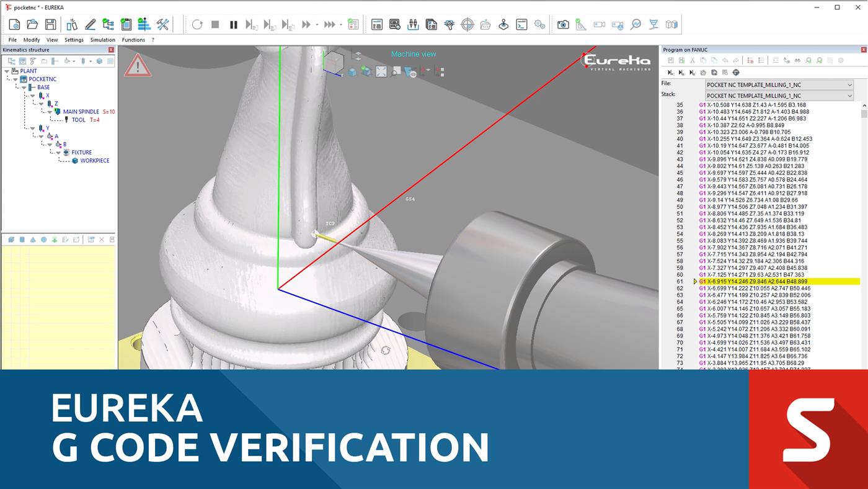Restart the simulation using the circular arrow icon
This screenshot has width=868, height=489.
(x=197, y=25)
